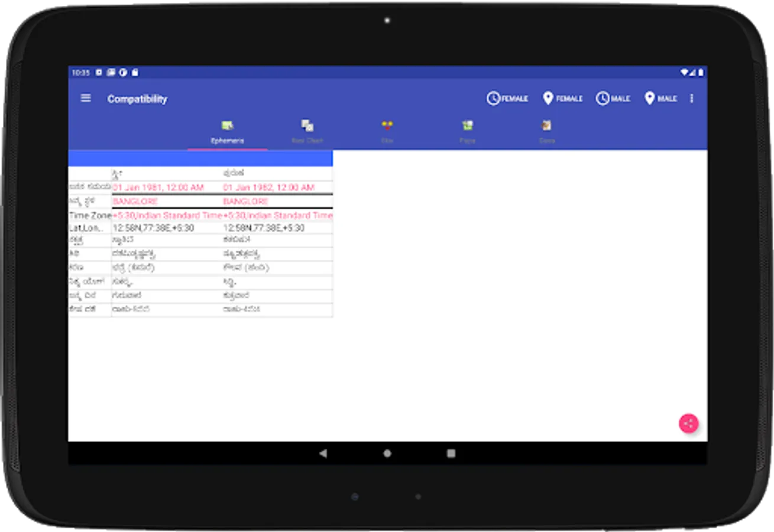Edit the 01 Jan 1981, 12:00 AM date
Image resolution: width=774 pixels, height=532 pixels.
(158, 187)
